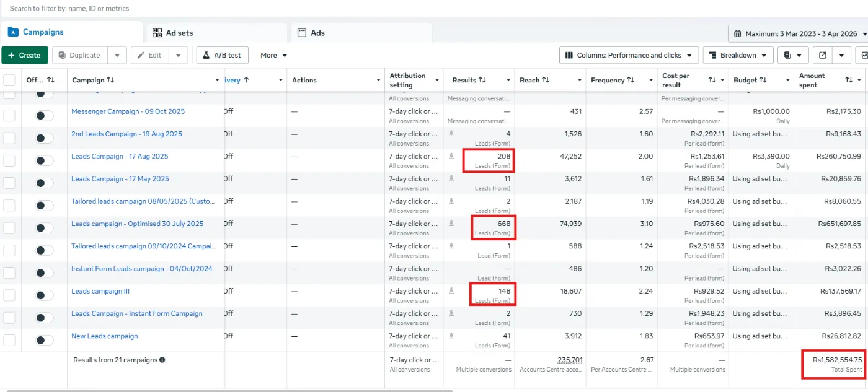
Task: Sort by Frequency column arrows
Action: tap(631, 80)
